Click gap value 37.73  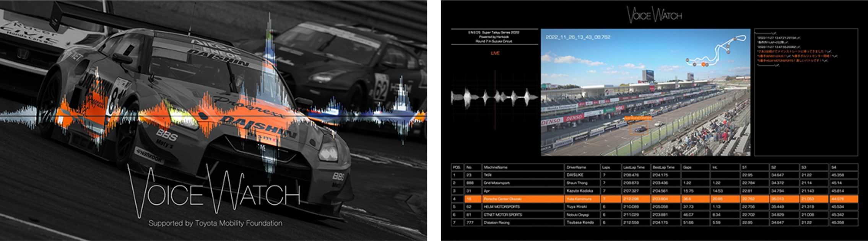point(688,207)
